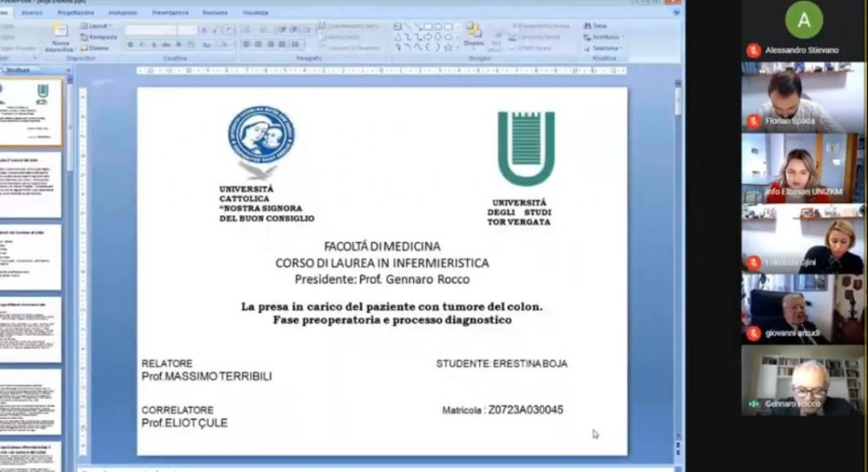Open the Animazioni ribbon tab
The height and width of the screenshot is (472, 868).
(122, 12)
